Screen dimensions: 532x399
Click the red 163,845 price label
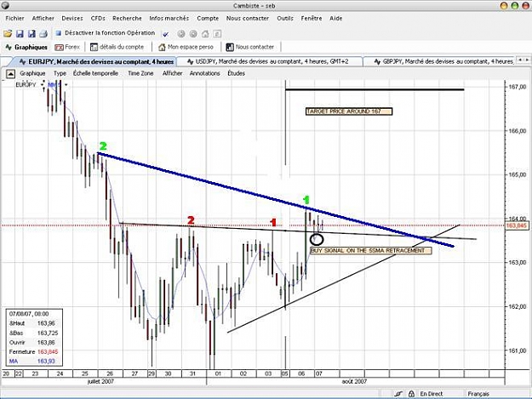517,225
